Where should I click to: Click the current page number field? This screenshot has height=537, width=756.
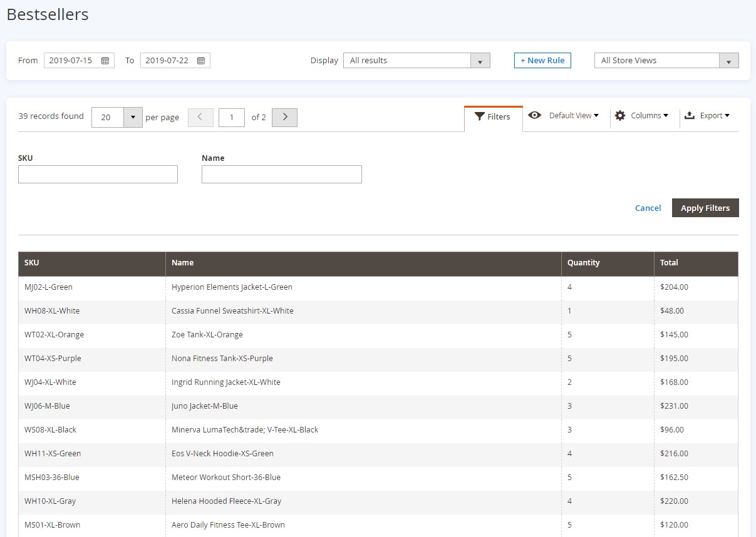231,117
